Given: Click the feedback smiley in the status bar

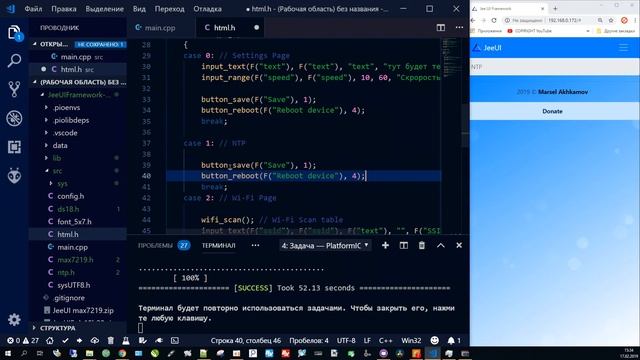Looking at the screenshot, I should [435, 340].
